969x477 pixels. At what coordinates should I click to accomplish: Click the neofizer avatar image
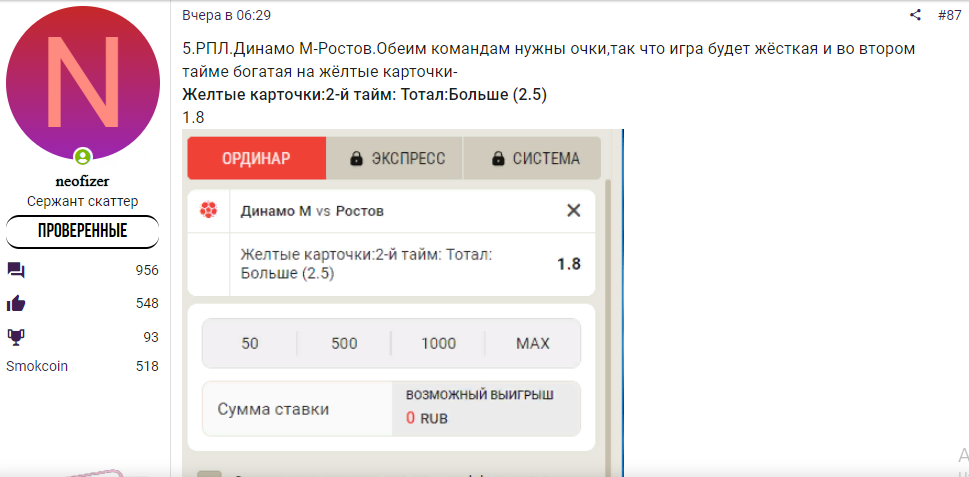pyautogui.click(x=83, y=83)
